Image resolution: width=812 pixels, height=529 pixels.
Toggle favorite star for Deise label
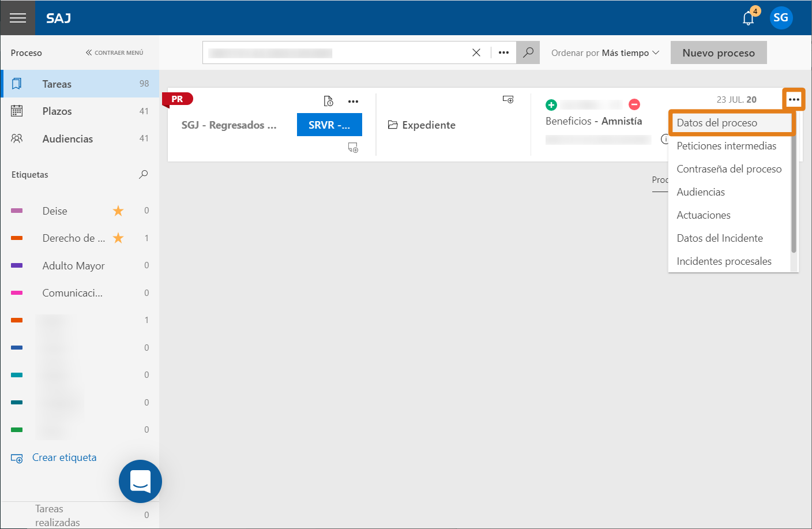(118, 211)
